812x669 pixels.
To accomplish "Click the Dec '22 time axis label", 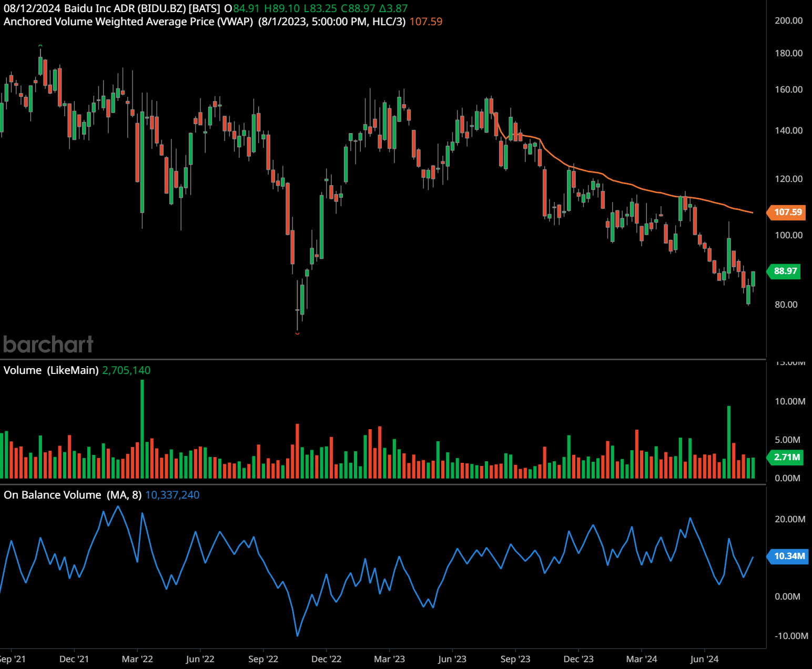I will click(x=326, y=659).
